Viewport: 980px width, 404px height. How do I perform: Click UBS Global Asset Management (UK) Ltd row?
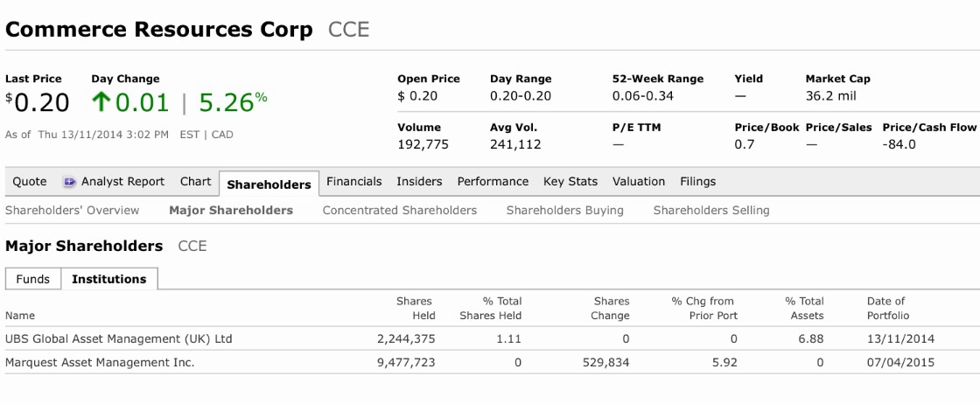tap(119, 338)
